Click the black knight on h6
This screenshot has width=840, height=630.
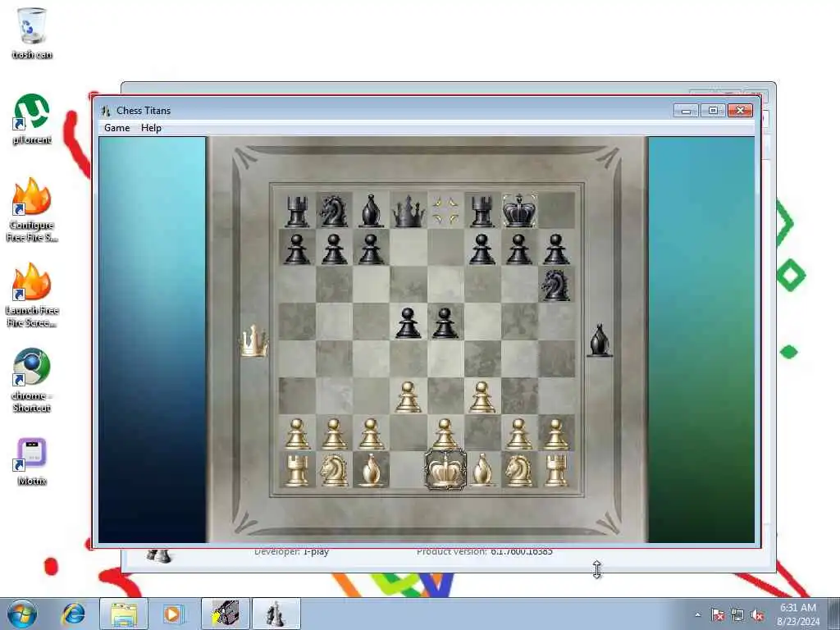pyautogui.click(x=555, y=285)
